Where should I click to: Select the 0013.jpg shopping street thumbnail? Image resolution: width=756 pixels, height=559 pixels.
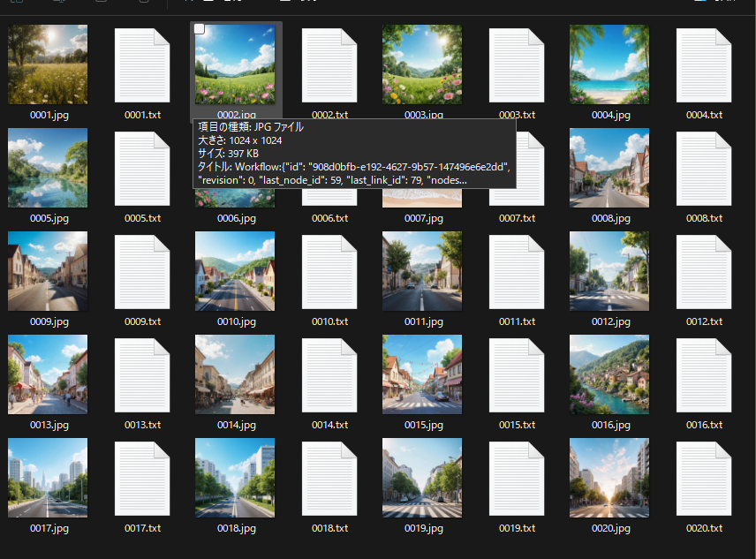48,374
